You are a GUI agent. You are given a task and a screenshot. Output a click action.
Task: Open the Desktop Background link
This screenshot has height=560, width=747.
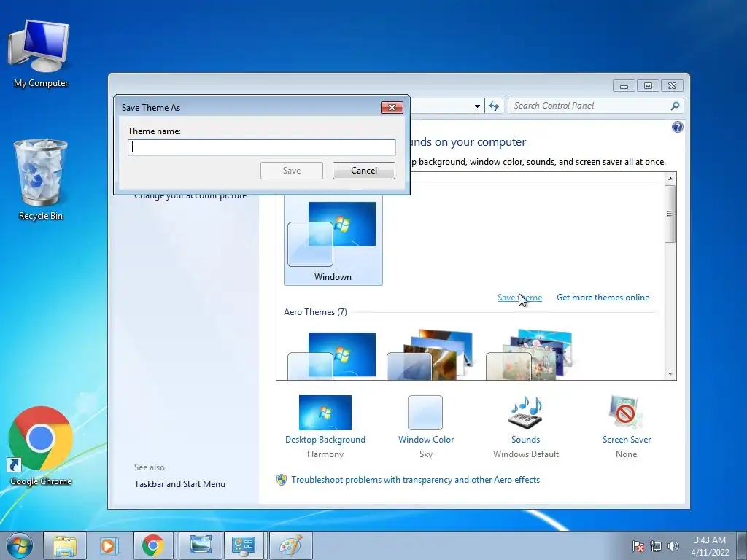click(325, 440)
